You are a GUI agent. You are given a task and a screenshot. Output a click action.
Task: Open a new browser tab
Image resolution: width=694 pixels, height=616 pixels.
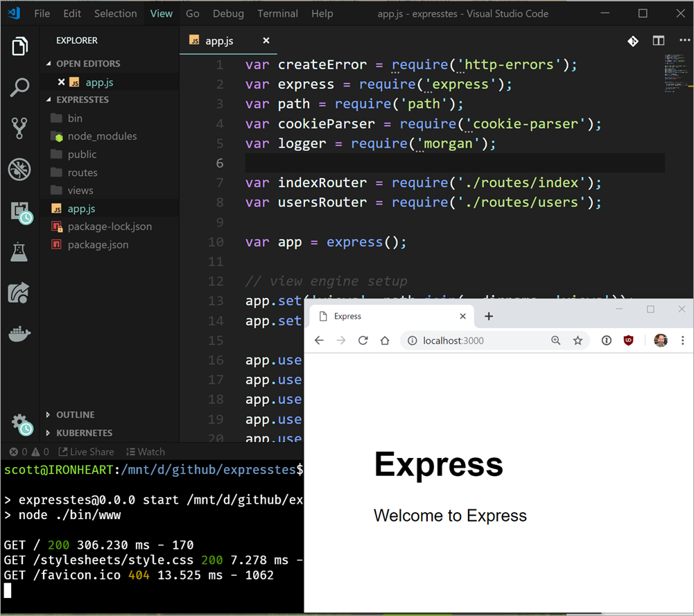[489, 316]
